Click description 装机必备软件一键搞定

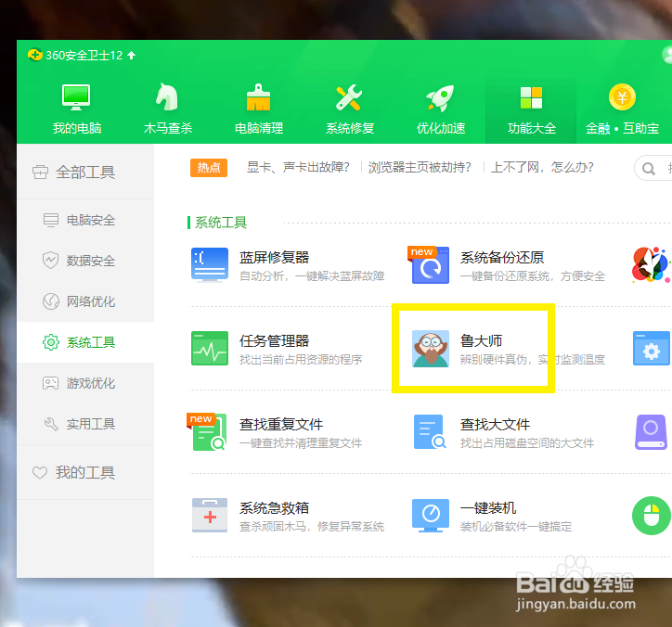[x=515, y=527]
